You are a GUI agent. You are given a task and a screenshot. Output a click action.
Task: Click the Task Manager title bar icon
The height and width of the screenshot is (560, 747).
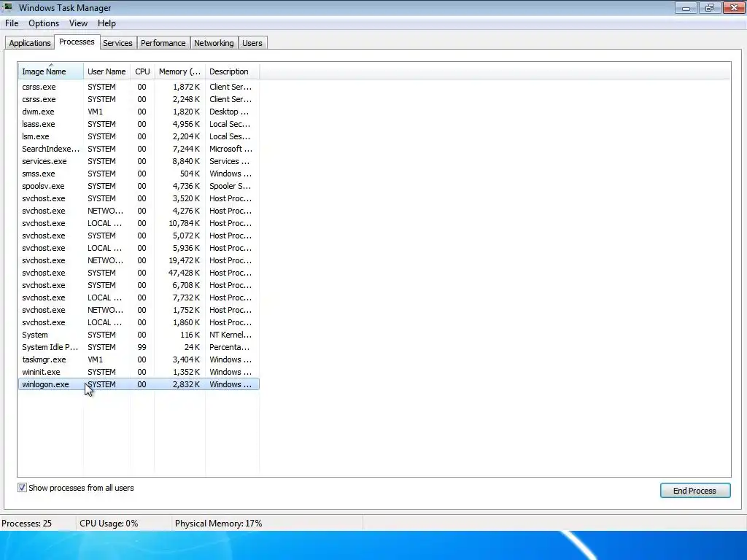7,7
